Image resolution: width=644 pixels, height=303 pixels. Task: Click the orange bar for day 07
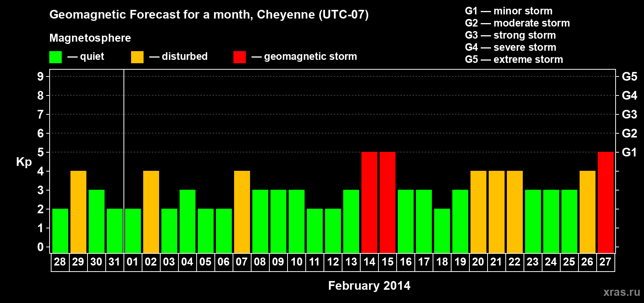242,212
